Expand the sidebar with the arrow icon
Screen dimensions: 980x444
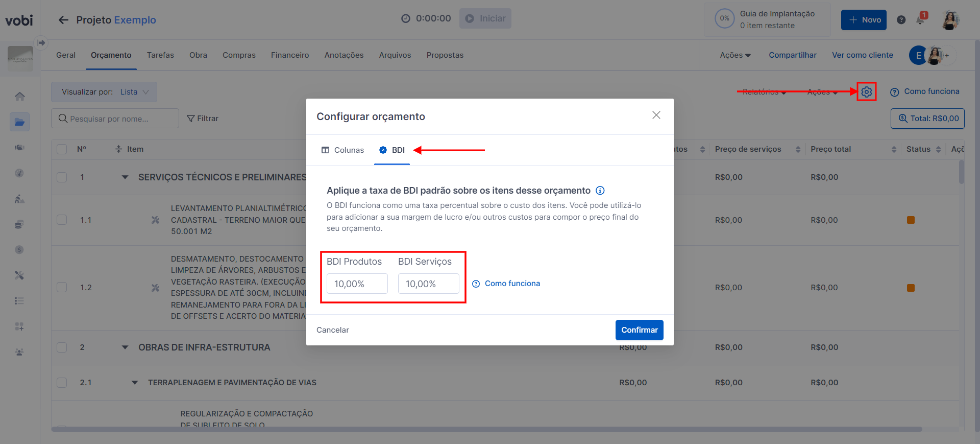(x=41, y=43)
